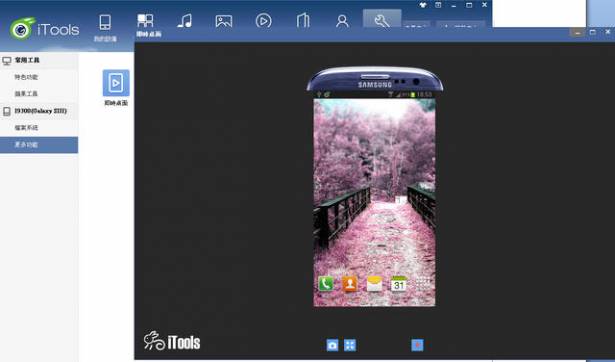Minimize the live desktop window
Viewport: 615px width, 362px height.
[577, 33]
